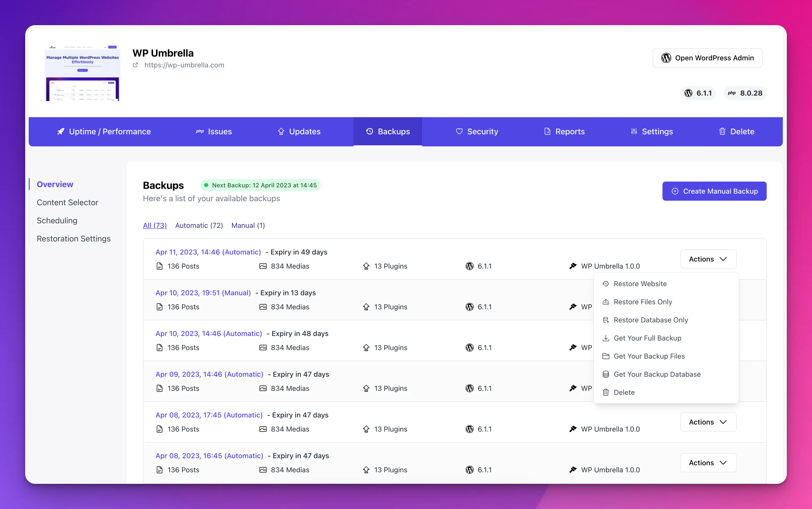The width and height of the screenshot is (812, 509).
Task: Open the Apr 10, 2023, 19:51 (Manual) backup
Action: coord(203,293)
